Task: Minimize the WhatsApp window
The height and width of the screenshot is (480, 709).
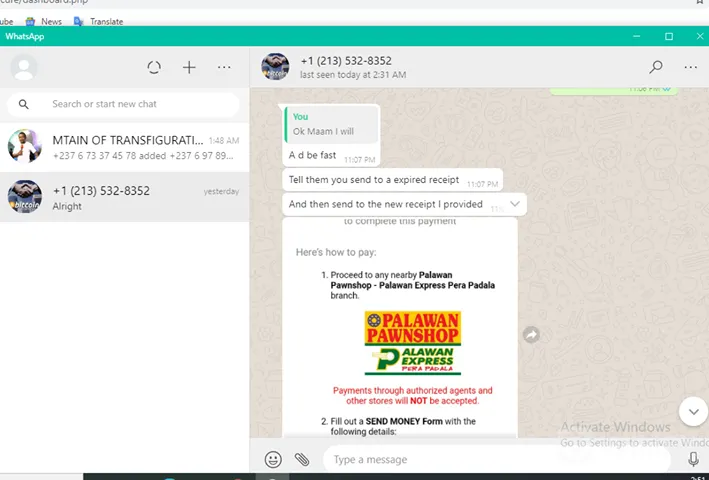Action: 637,36
